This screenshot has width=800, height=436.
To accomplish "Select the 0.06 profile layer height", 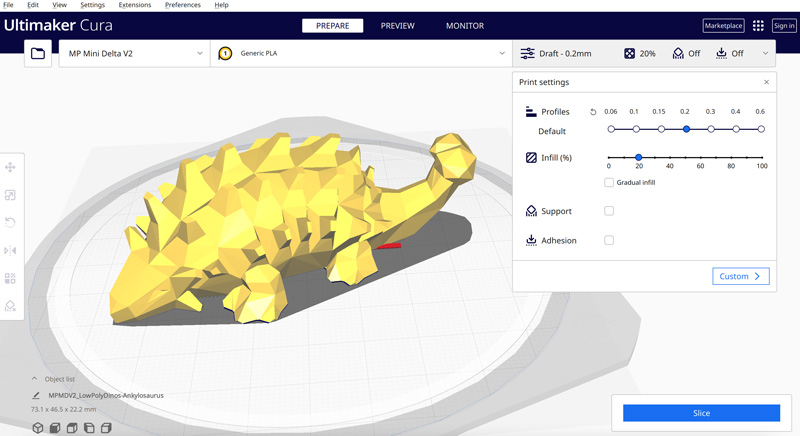I will (611, 129).
